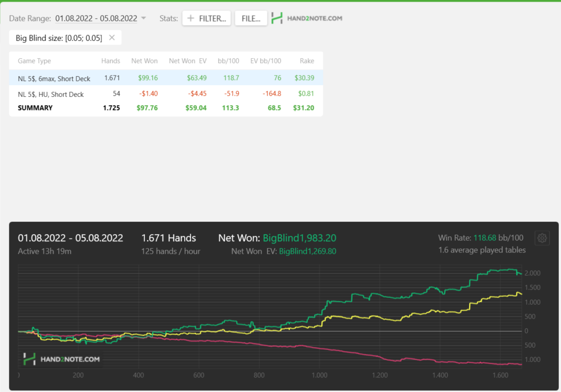Click the FILE... button
This screenshot has height=392, width=561.
click(251, 18)
